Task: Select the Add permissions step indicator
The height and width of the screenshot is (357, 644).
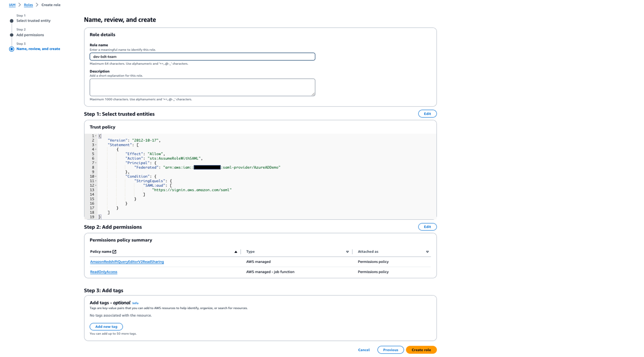Action: [11, 35]
